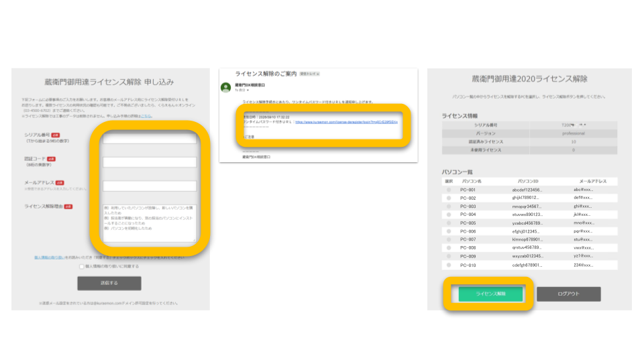Open the こちら details link
The image size is (644, 362).
146,116
